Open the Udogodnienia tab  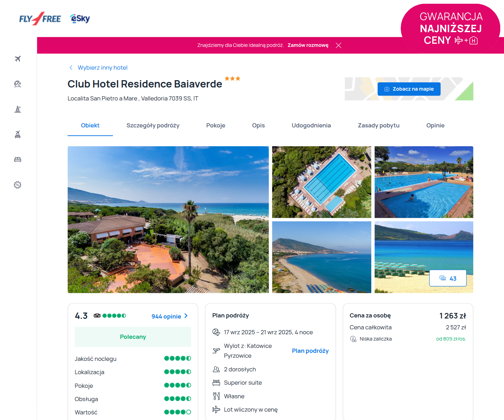[x=311, y=125]
